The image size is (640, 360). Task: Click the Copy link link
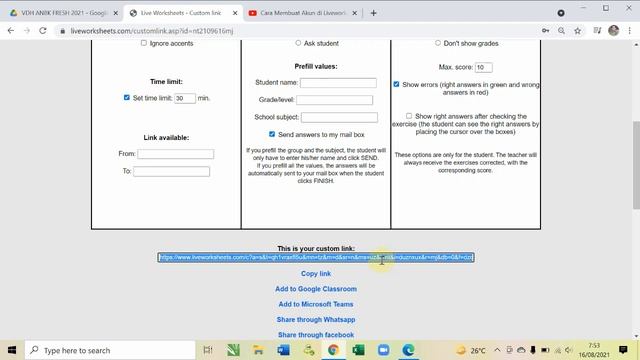pyautogui.click(x=316, y=273)
